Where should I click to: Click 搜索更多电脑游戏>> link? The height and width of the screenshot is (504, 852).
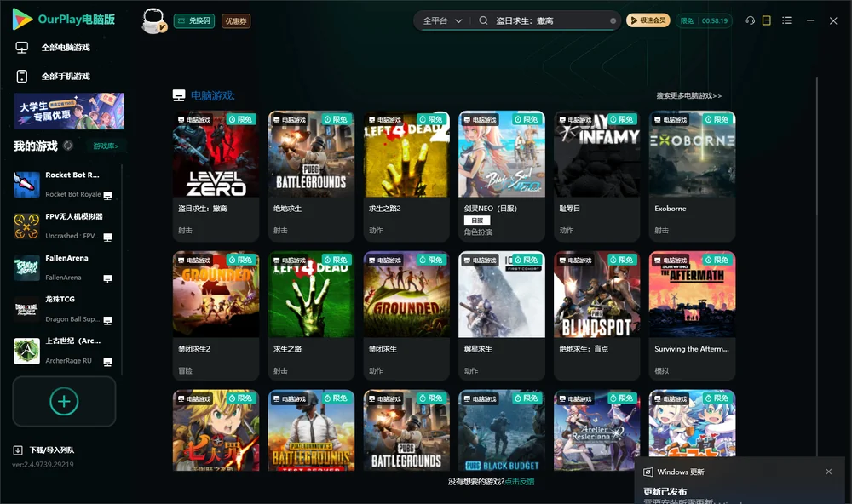(688, 95)
